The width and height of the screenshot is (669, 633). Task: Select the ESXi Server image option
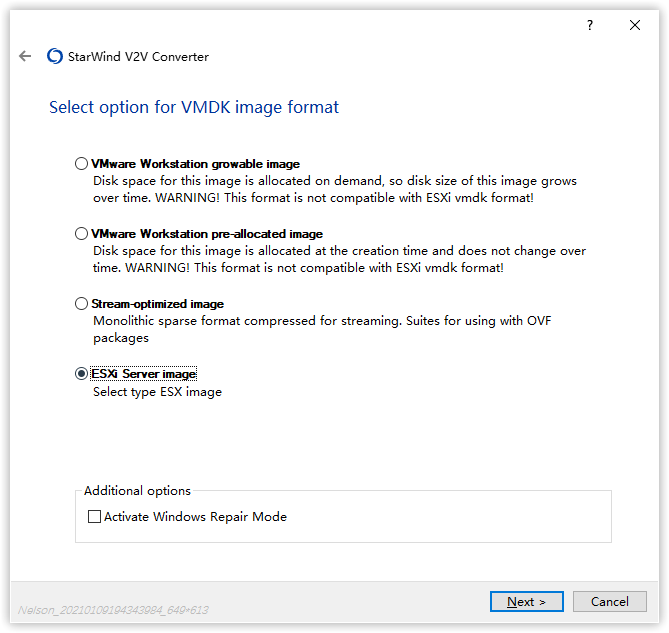pyautogui.click(x=82, y=374)
